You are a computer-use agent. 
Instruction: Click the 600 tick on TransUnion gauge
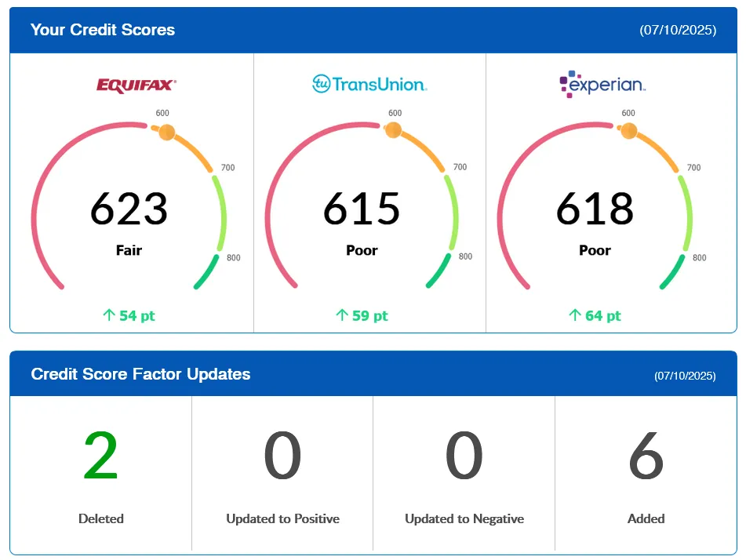[x=395, y=113]
